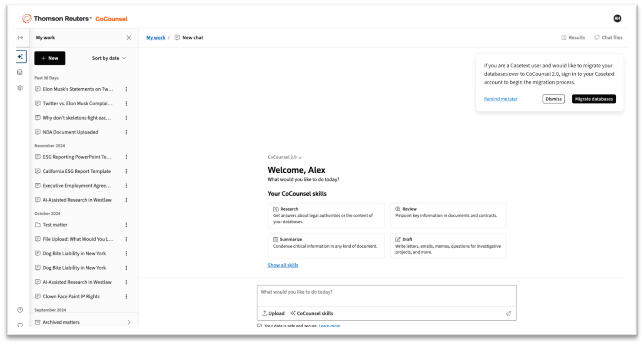Open the CoCounsel 2.0 version dropdown
Screen dimensions: 644x345
[285, 157]
